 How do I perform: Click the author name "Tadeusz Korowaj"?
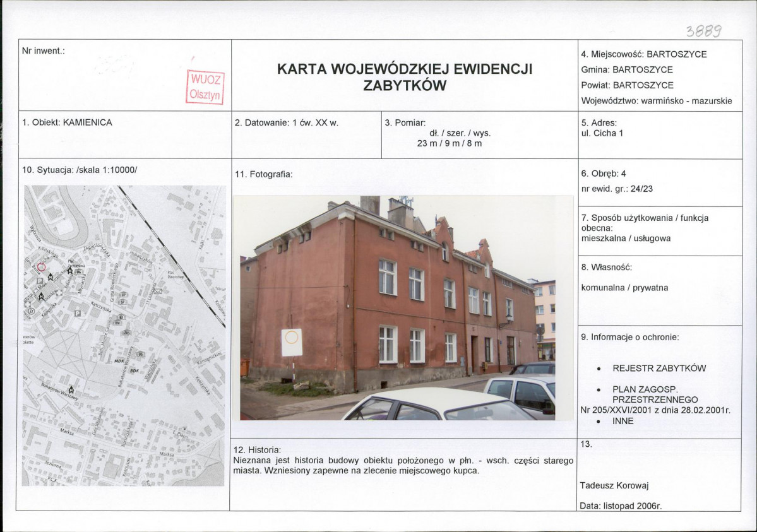point(614,486)
